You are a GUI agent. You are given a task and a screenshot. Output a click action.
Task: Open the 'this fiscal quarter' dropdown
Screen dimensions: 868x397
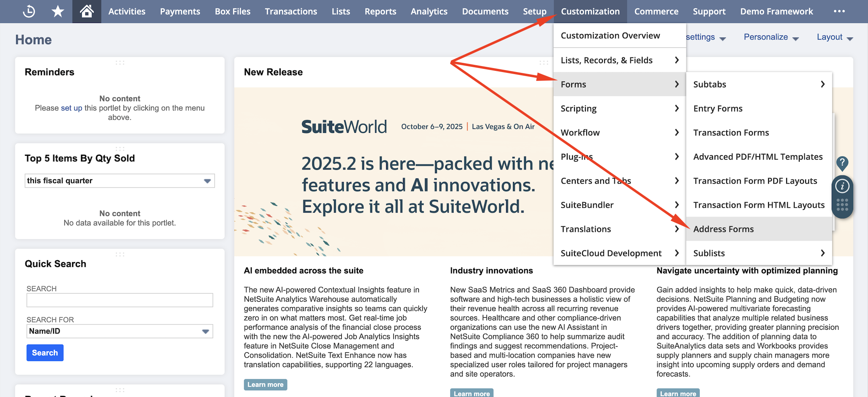pos(120,181)
